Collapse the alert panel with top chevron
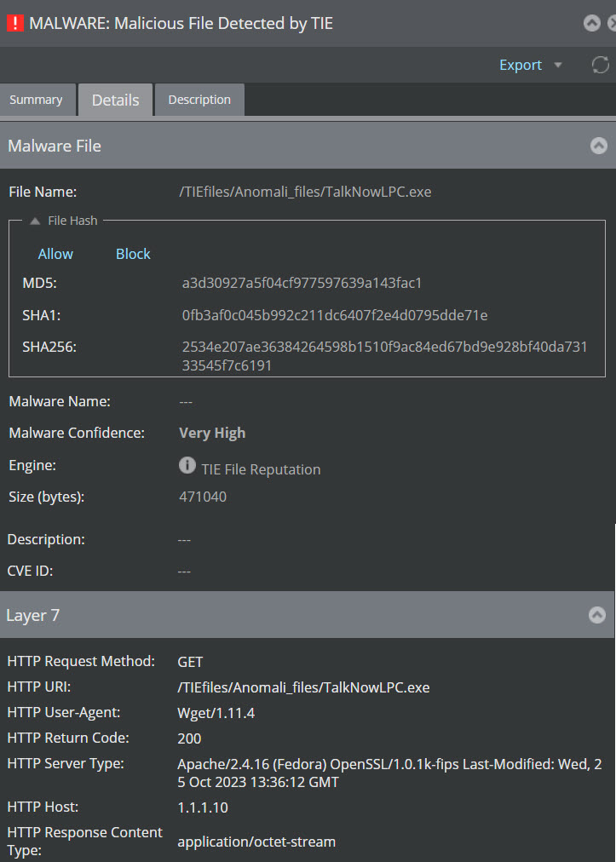616x862 pixels. (592, 23)
